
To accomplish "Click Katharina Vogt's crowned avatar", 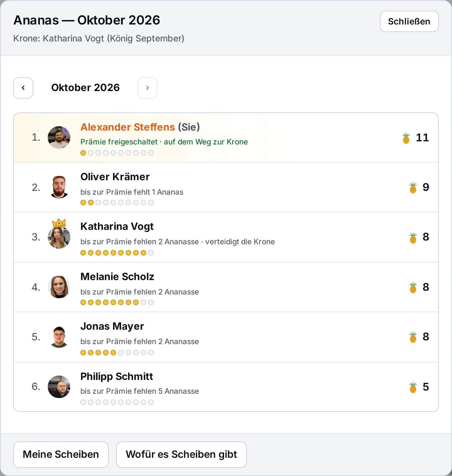I will click(59, 237).
